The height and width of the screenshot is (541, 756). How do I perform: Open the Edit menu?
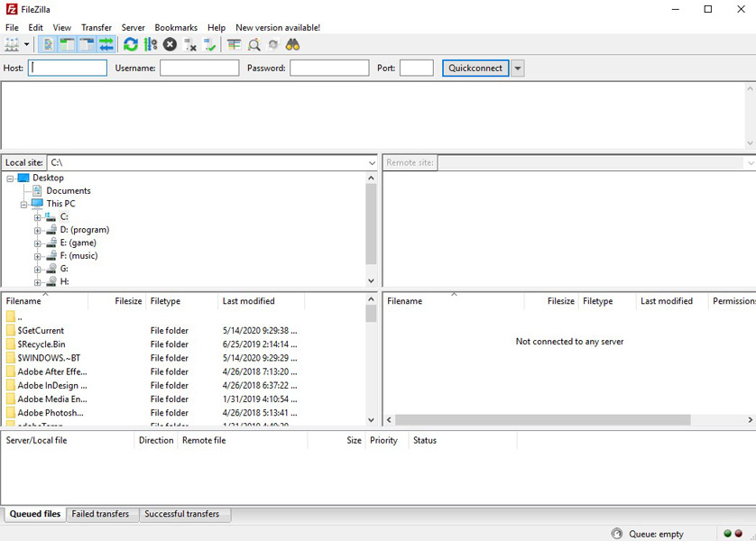coord(35,27)
